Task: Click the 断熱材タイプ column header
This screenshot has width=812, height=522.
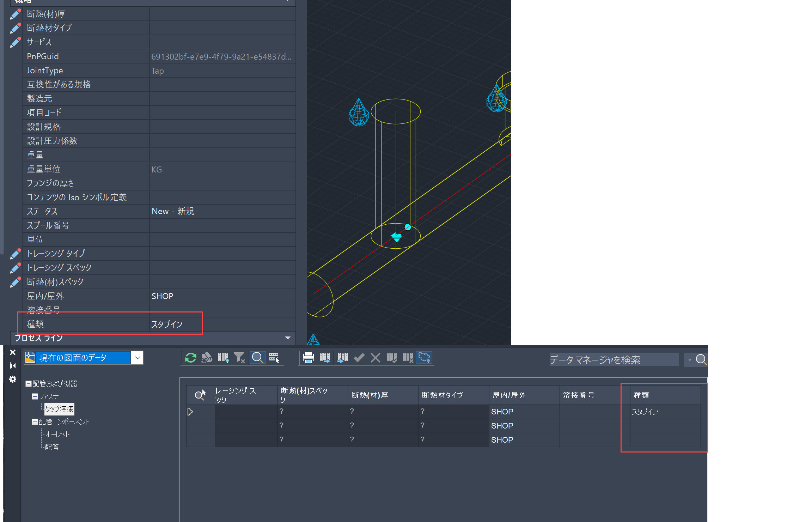Action: (x=453, y=395)
